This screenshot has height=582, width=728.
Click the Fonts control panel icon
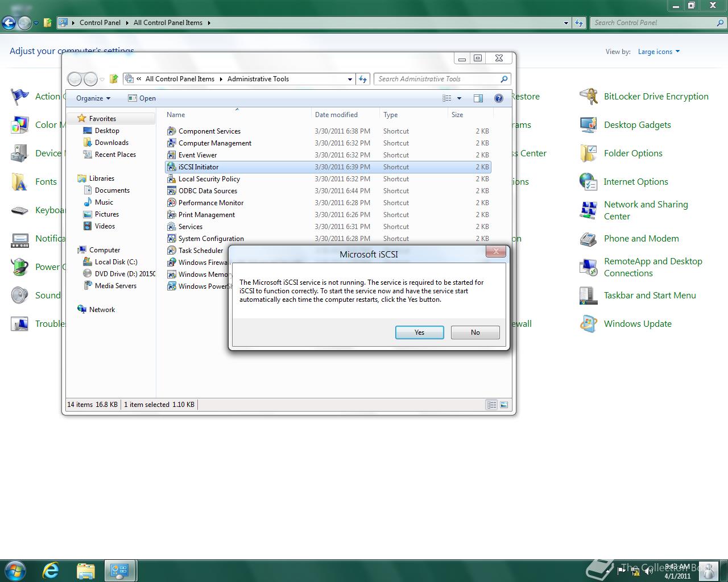tap(20, 182)
